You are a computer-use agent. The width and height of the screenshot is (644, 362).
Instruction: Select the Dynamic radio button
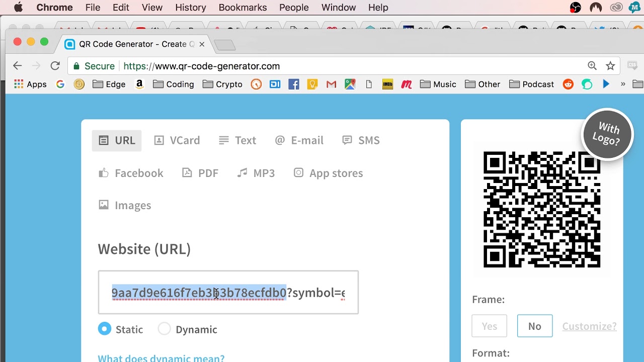pyautogui.click(x=164, y=329)
